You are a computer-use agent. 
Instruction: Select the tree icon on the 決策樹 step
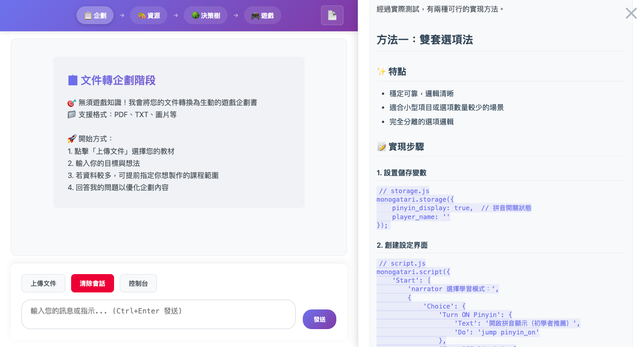[x=195, y=15]
